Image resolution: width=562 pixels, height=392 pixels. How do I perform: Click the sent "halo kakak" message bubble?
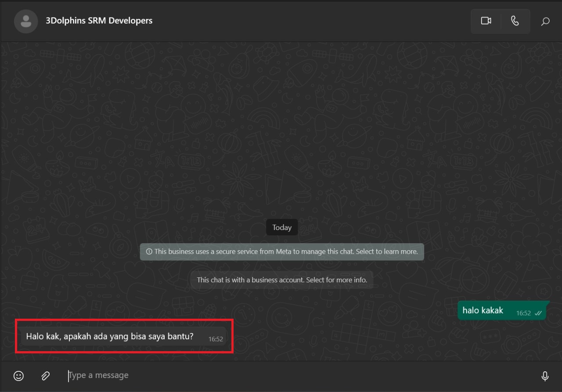click(x=483, y=310)
